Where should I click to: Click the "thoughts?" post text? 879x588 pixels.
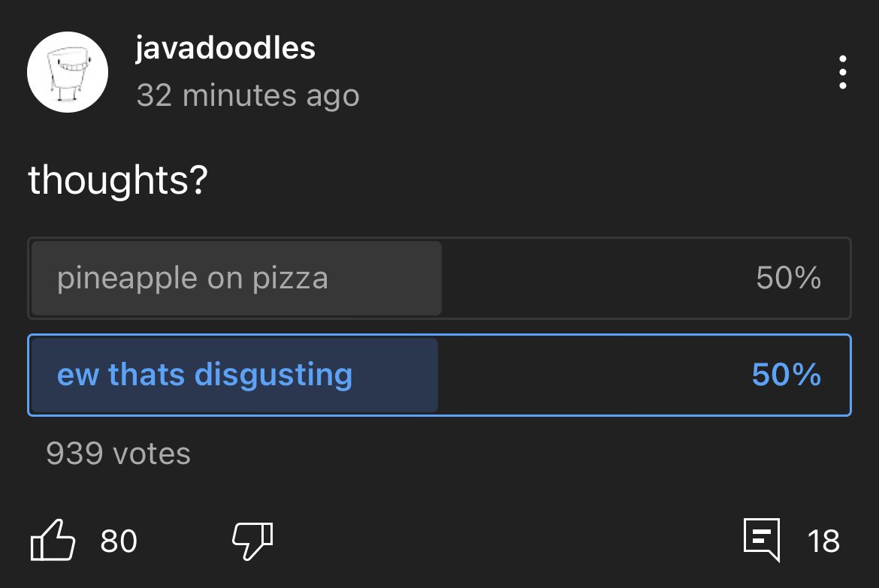tap(117, 181)
